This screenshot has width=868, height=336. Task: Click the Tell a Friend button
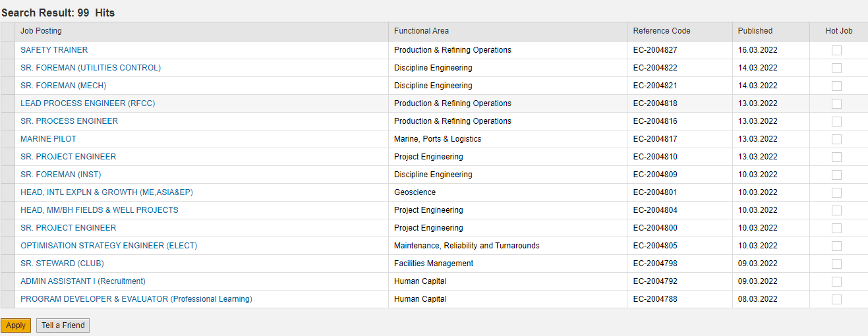point(63,325)
